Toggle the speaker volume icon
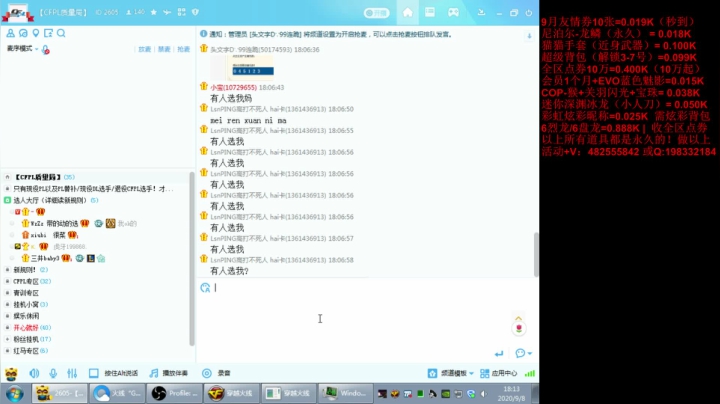Image resolution: width=720 pixels, height=404 pixels. point(34,373)
